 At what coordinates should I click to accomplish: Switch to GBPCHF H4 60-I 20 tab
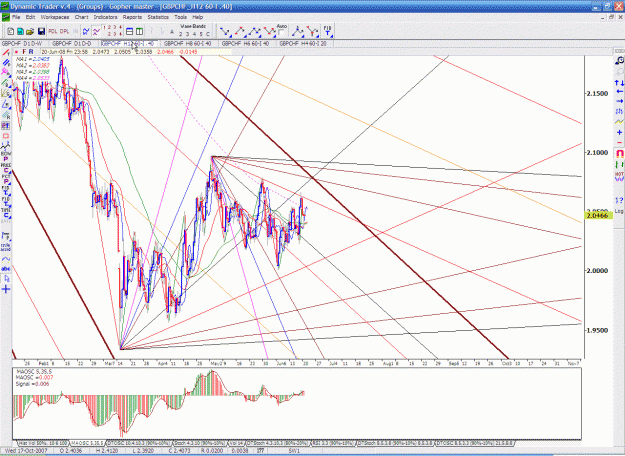coord(303,43)
